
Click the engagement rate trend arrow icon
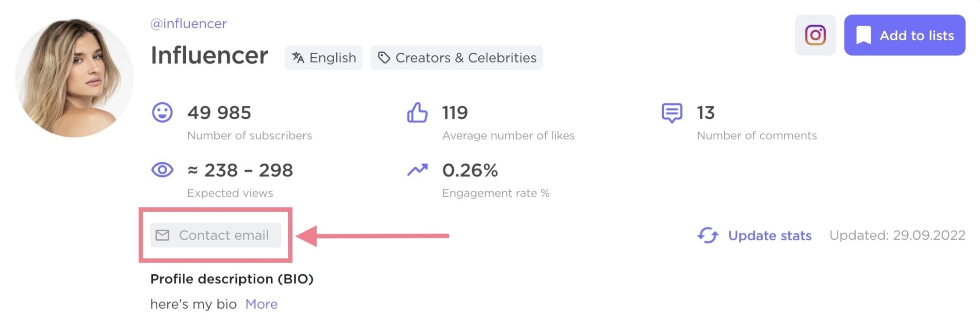click(x=417, y=170)
